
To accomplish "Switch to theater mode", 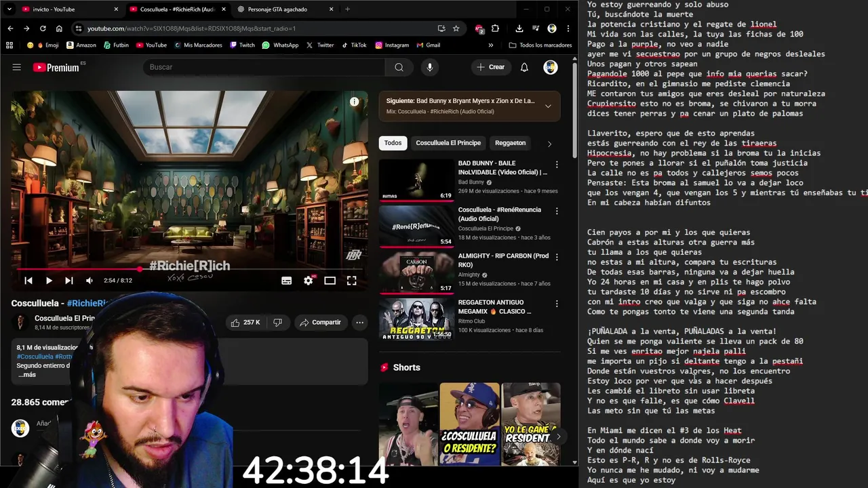I will (330, 281).
